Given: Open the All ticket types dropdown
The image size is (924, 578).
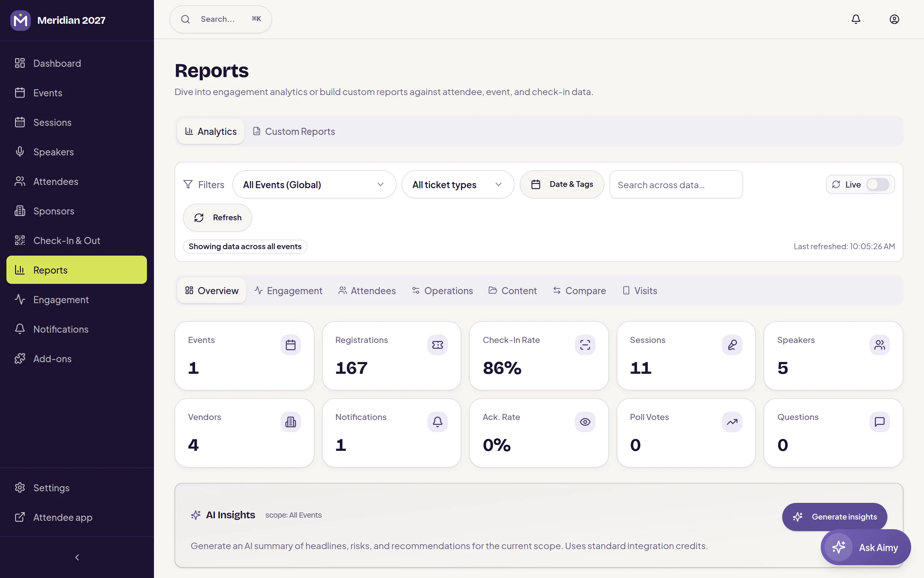Looking at the screenshot, I should [458, 185].
